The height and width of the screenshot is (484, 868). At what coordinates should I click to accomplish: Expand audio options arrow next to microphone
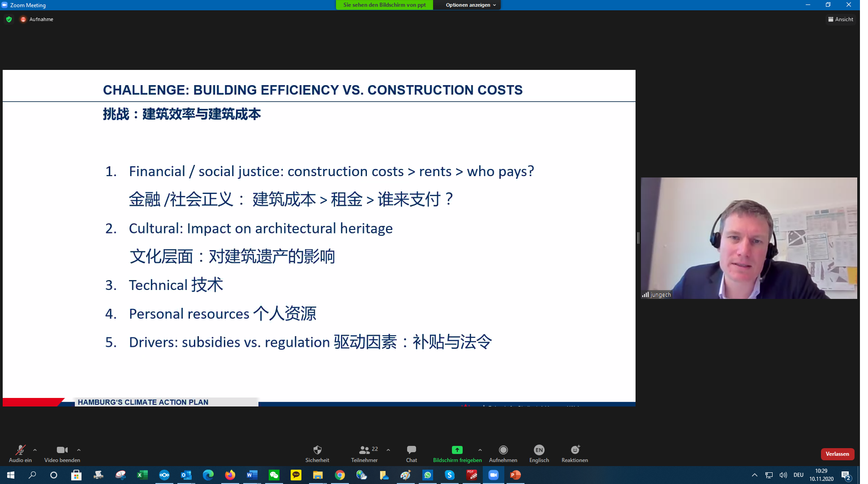[35, 450]
